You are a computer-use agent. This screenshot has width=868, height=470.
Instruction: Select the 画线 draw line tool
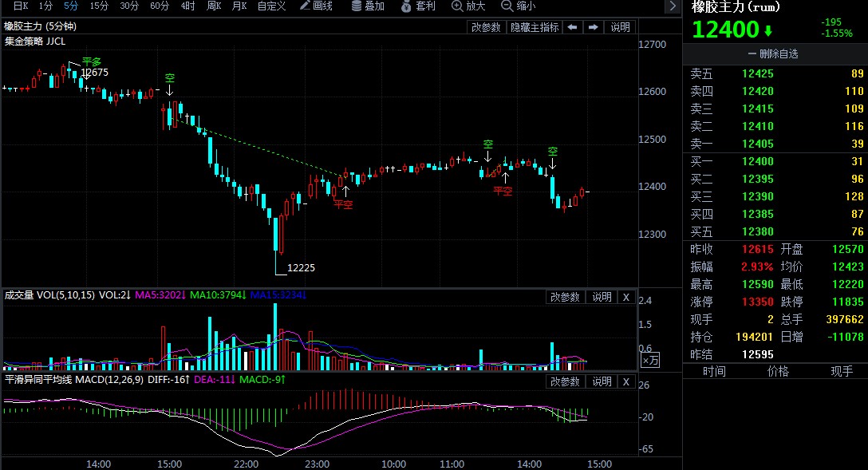pyautogui.click(x=316, y=6)
